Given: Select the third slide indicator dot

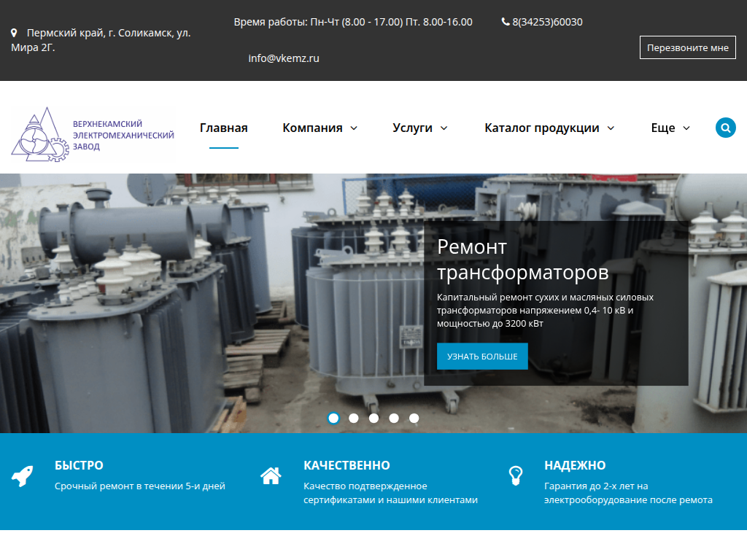Looking at the screenshot, I should click(374, 419).
